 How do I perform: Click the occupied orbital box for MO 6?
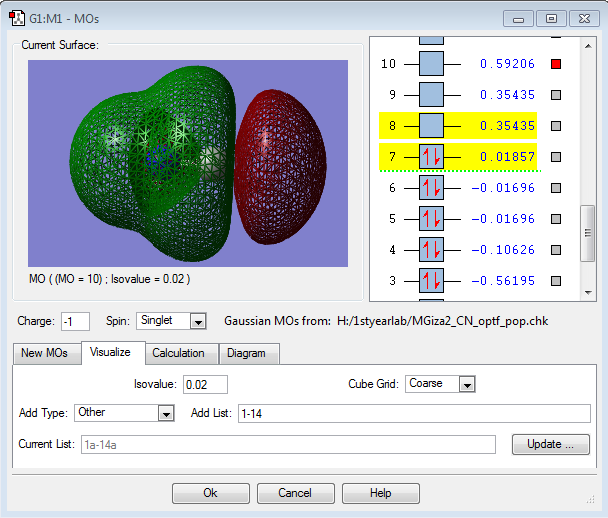click(x=431, y=188)
